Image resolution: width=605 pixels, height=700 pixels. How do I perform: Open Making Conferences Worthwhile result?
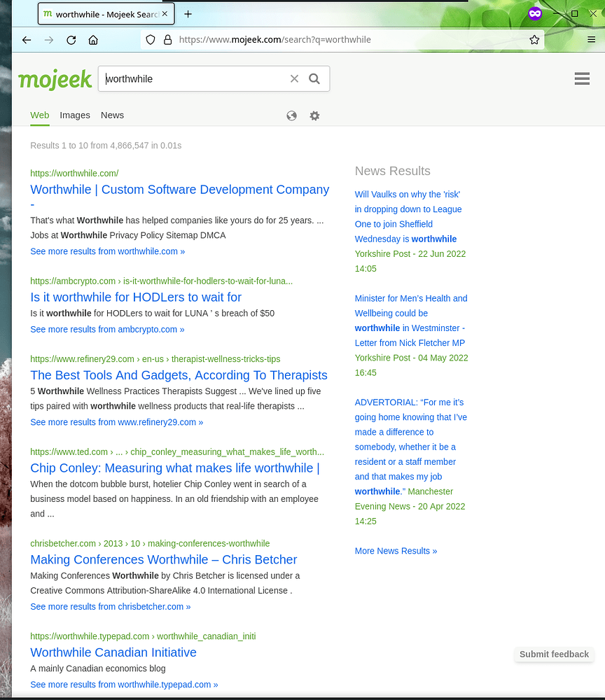(163, 560)
